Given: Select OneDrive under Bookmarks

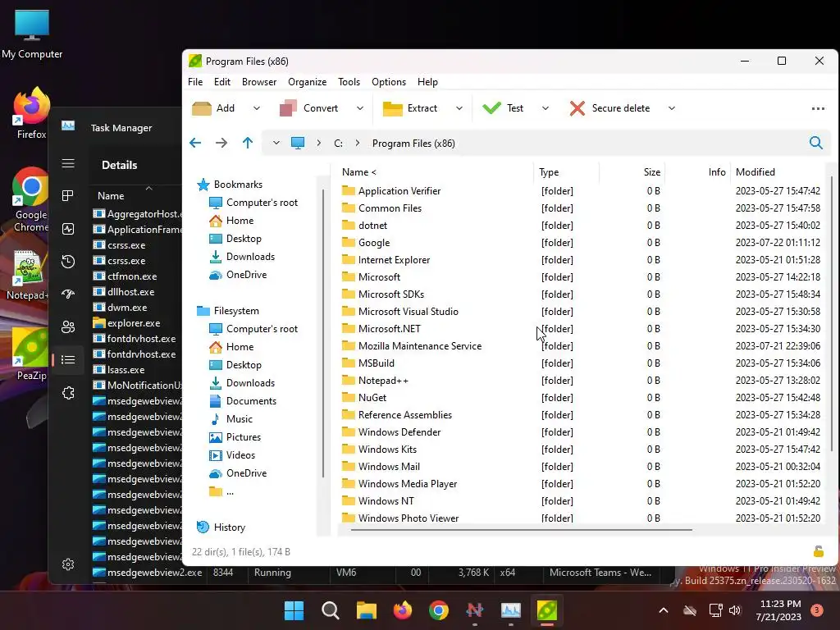Looking at the screenshot, I should (x=238, y=275).
